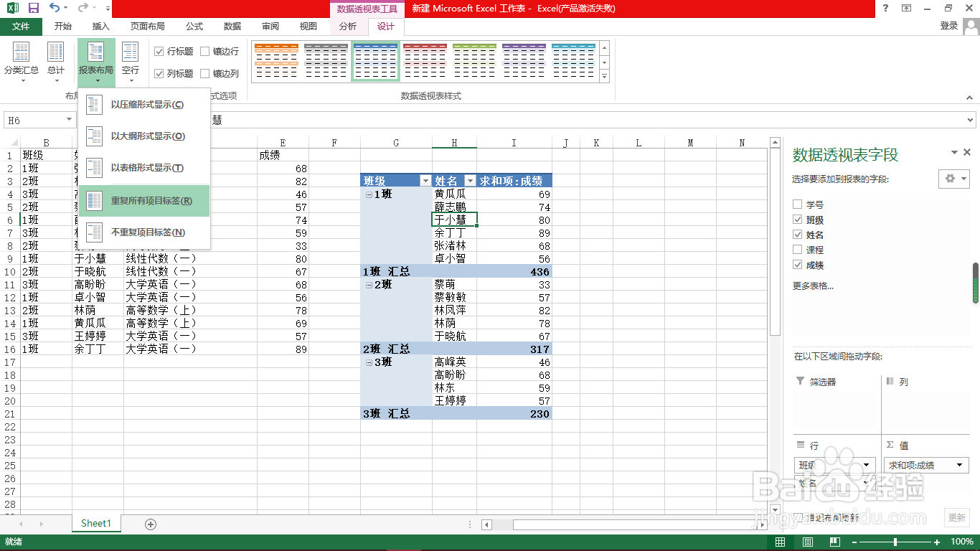Uncheck the 成绩 field checkbox
Screen dimensions: 980x551
798,265
